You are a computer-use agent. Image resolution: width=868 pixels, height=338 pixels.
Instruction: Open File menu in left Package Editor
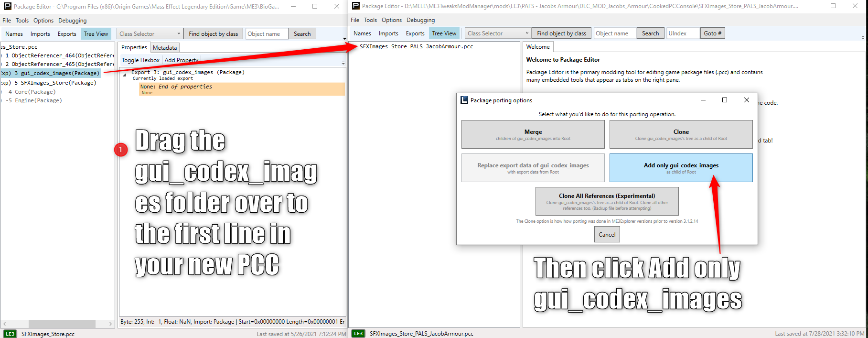tap(7, 21)
